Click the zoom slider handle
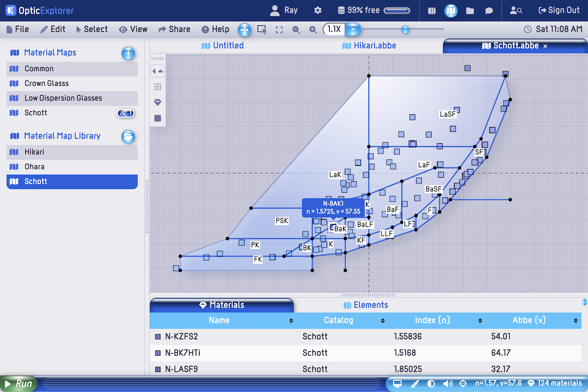This screenshot has width=588, height=392. (x=405, y=29)
